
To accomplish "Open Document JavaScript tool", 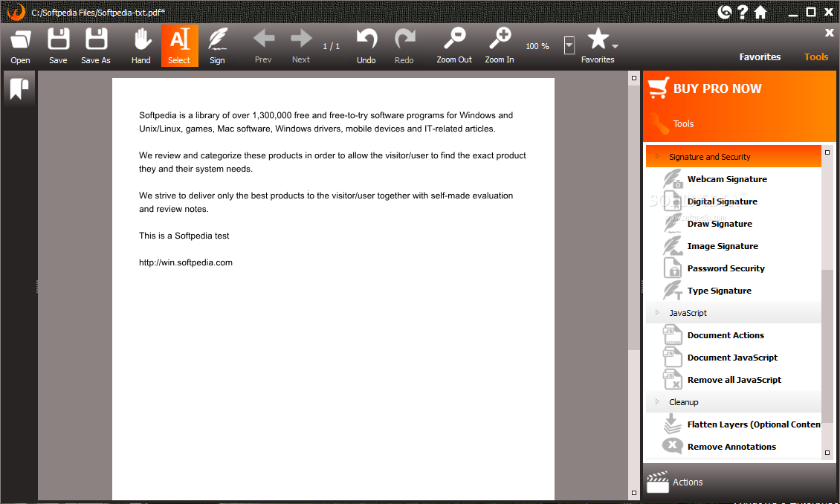I will tap(734, 358).
